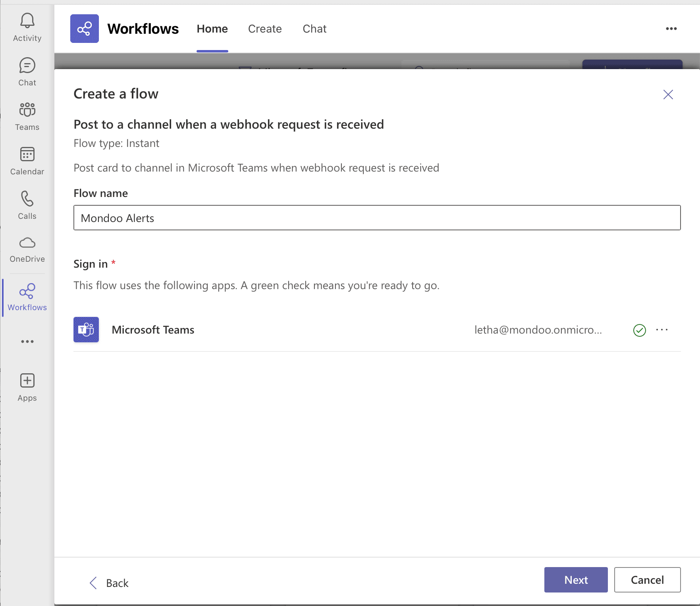Edit the Mondoo Alerts flow name field
The width and height of the screenshot is (700, 606).
click(377, 218)
